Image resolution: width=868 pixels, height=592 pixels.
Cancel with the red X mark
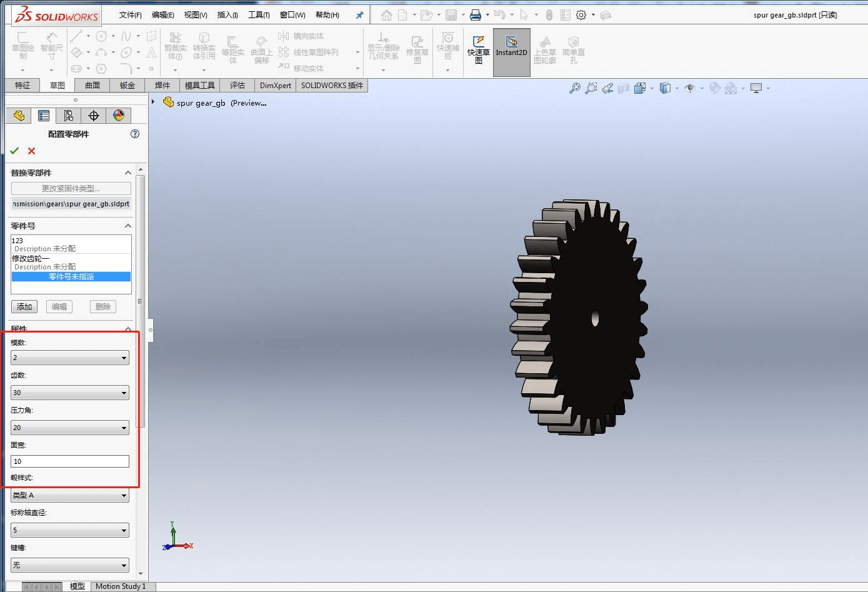(x=31, y=151)
